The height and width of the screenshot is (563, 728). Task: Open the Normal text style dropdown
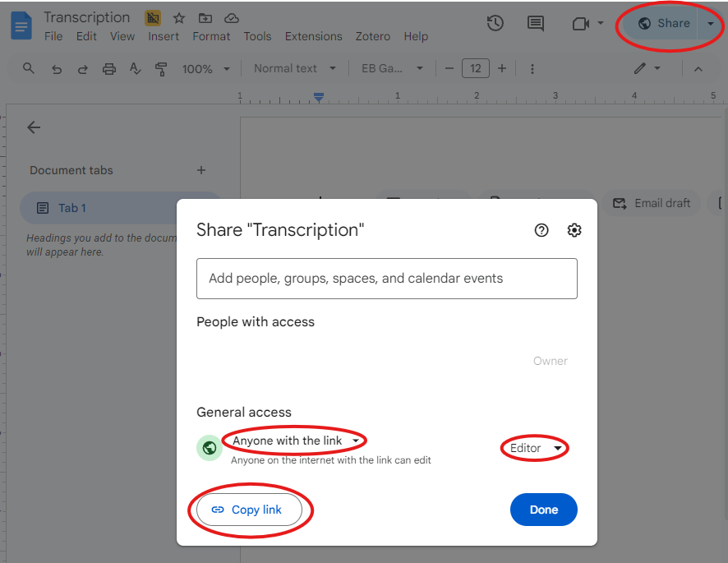point(295,69)
